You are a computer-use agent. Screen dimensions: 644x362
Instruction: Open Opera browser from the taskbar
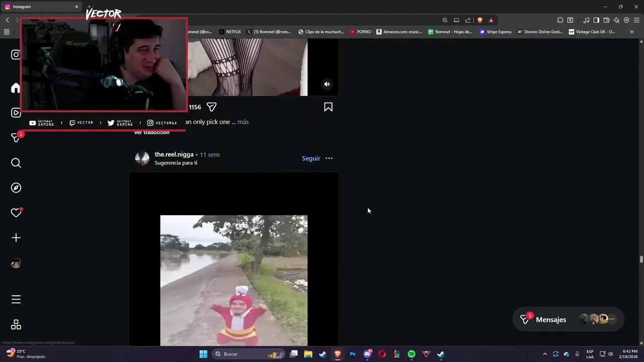(x=382, y=354)
